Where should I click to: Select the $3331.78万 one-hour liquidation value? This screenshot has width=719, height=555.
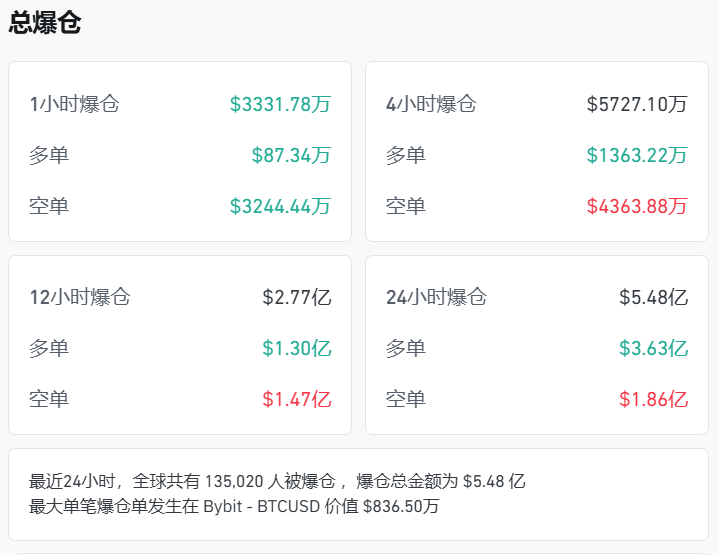coord(280,104)
